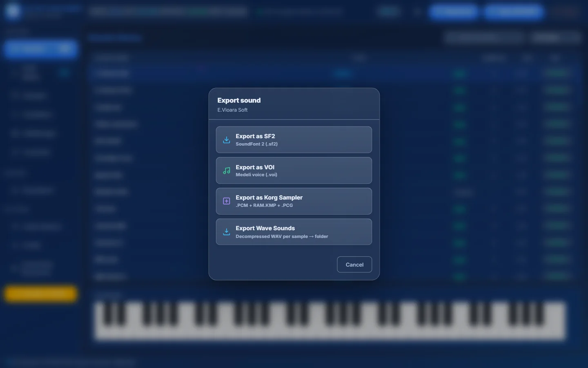Select Export as Korg Sampler option
Image resolution: width=588 pixels, height=368 pixels.
(294, 201)
